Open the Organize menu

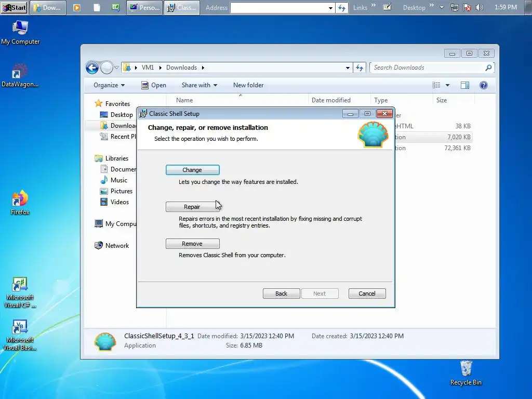tap(109, 85)
